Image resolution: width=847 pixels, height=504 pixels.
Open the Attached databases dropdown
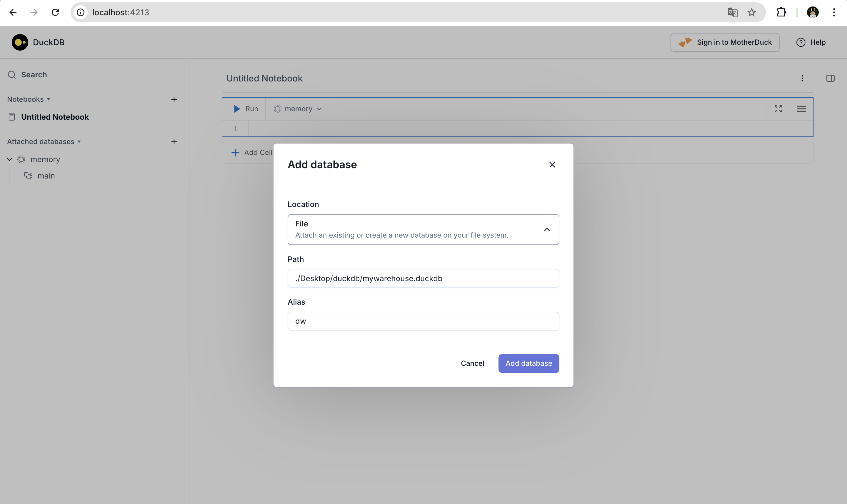(79, 142)
